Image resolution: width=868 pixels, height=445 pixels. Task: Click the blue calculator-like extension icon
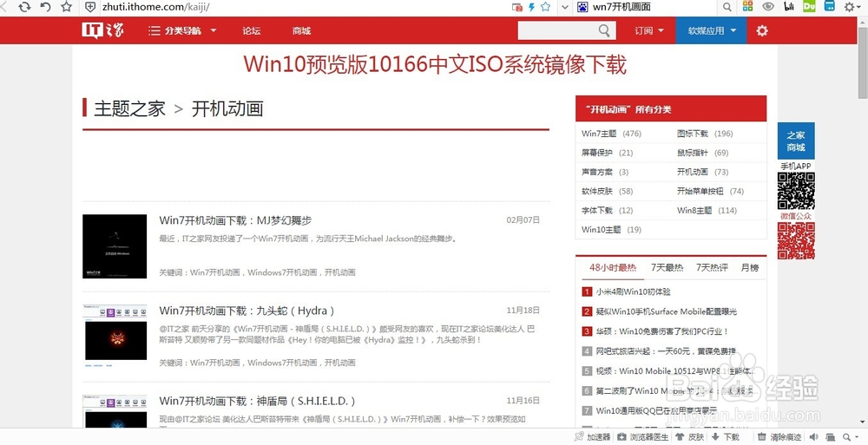(x=829, y=7)
